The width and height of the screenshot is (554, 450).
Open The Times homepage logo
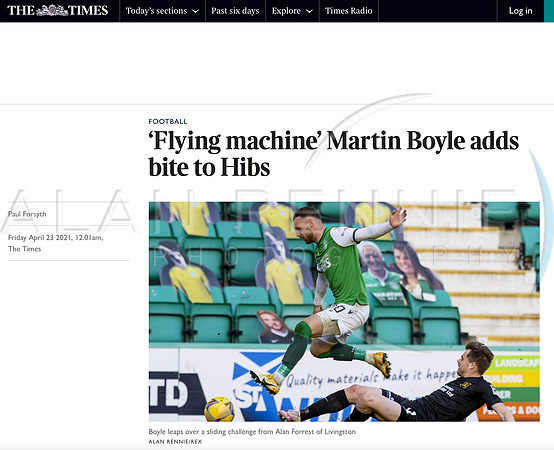tap(58, 11)
